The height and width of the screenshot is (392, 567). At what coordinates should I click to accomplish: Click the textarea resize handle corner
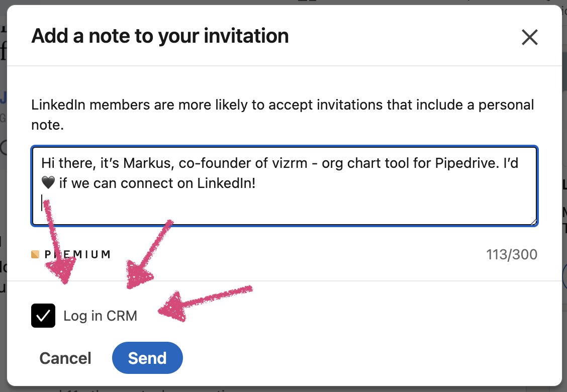[533, 222]
